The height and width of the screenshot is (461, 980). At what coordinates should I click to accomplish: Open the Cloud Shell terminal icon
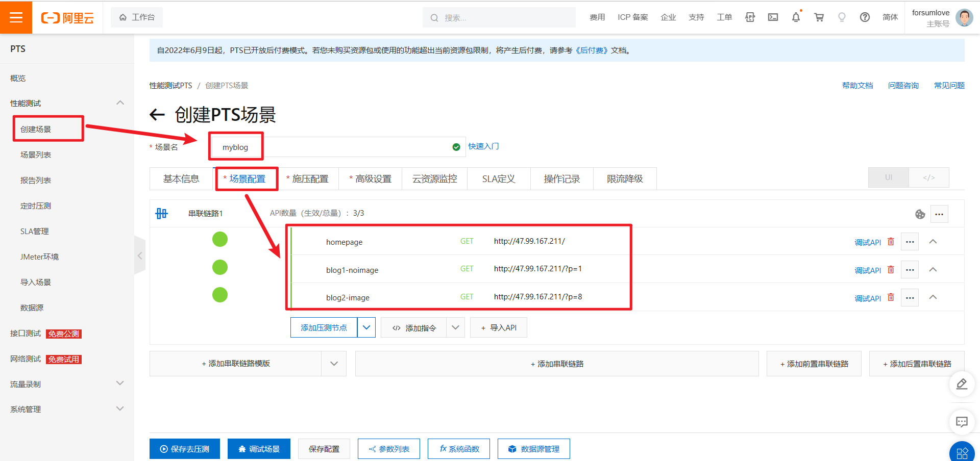[773, 17]
